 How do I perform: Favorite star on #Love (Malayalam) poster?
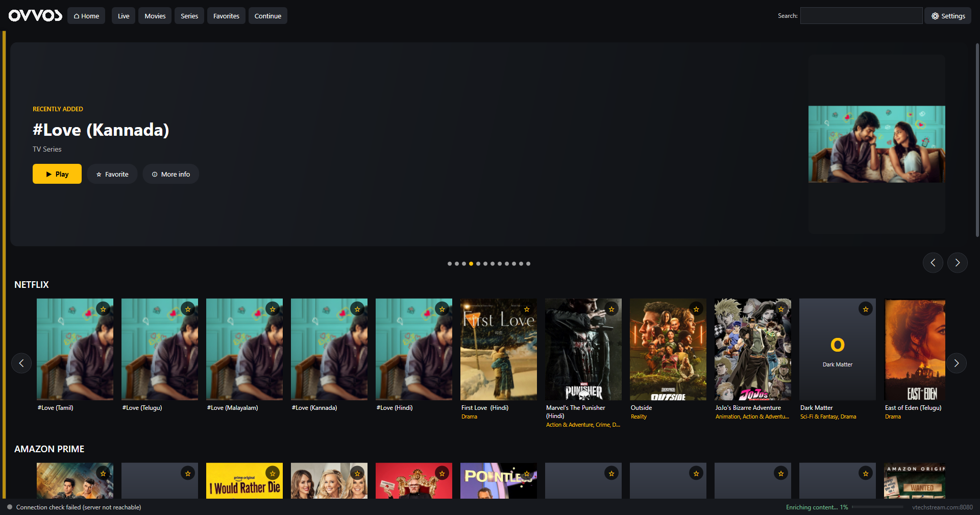pos(273,309)
